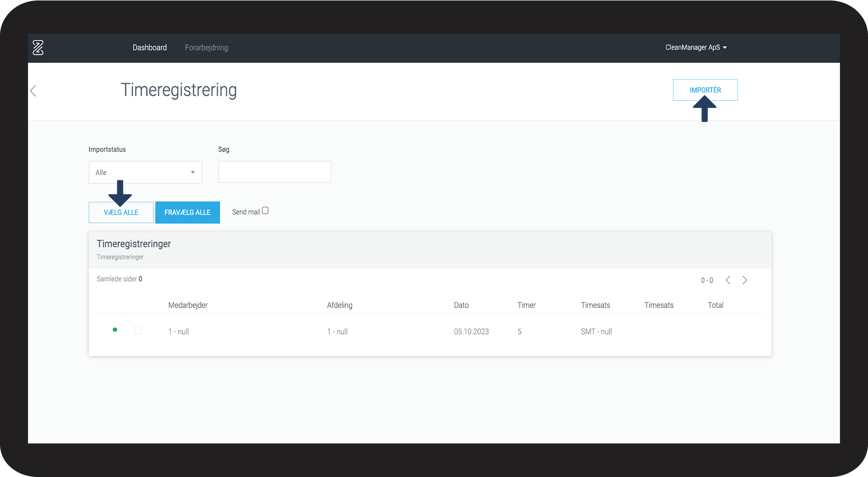Image resolution: width=868 pixels, height=477 pixels.
Task: Click the Dato column header
Action: click(x=461, y=305)
